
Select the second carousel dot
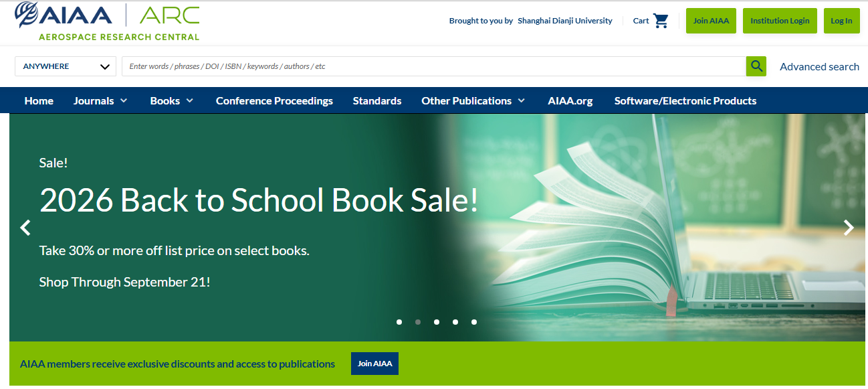[x=418, y=322]
